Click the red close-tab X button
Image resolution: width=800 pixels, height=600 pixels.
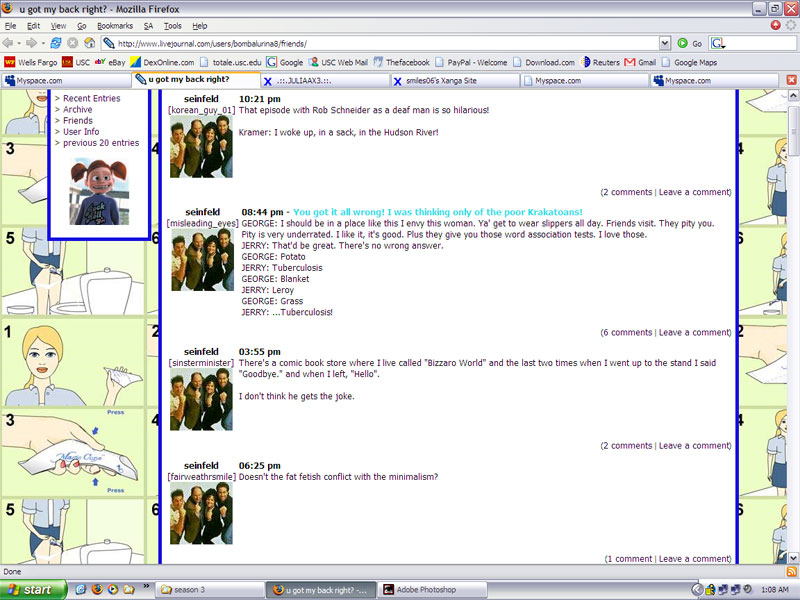pyautogui.click(x=791, y=80)
